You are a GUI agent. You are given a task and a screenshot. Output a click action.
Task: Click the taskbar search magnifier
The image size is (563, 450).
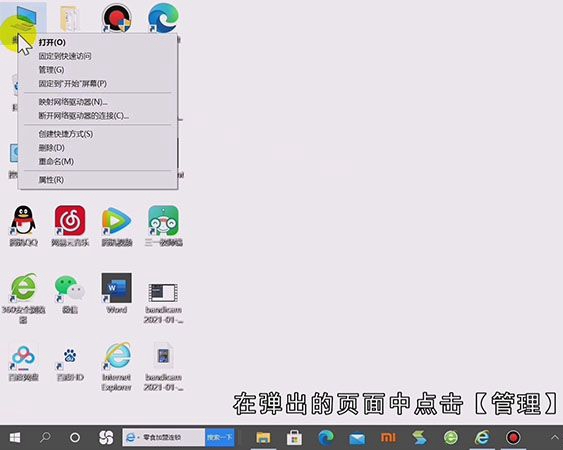click(x=45, y=437)
